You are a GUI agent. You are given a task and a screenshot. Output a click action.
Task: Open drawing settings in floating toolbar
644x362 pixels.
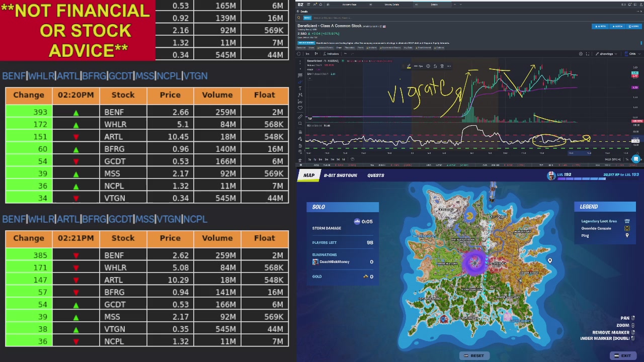click(x=428, y=66)
